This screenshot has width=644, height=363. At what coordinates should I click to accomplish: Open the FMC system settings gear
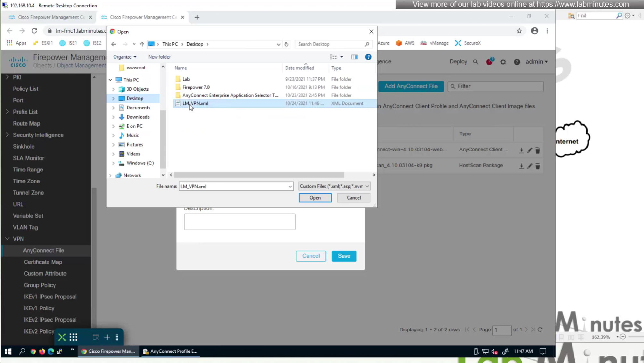(x=503, y=62)
